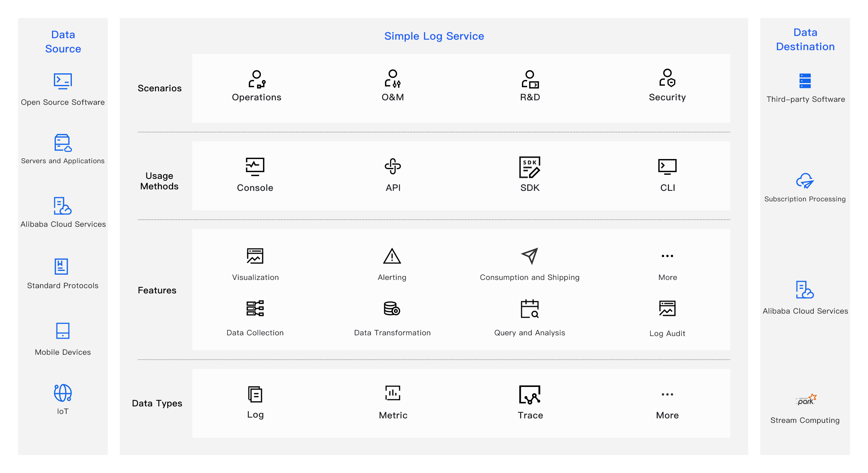868x473 pixels.
Task: Click the Log Audit text label
Action: click(667, 334)
